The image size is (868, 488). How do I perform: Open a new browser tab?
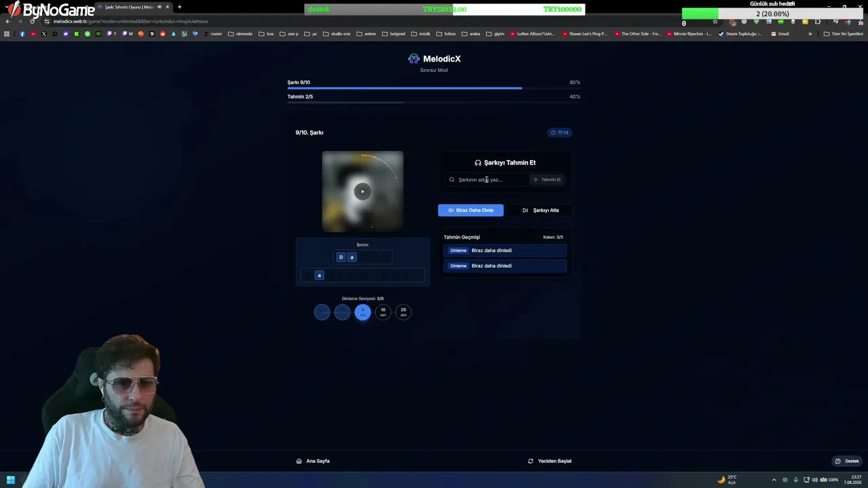coord(180,7)
